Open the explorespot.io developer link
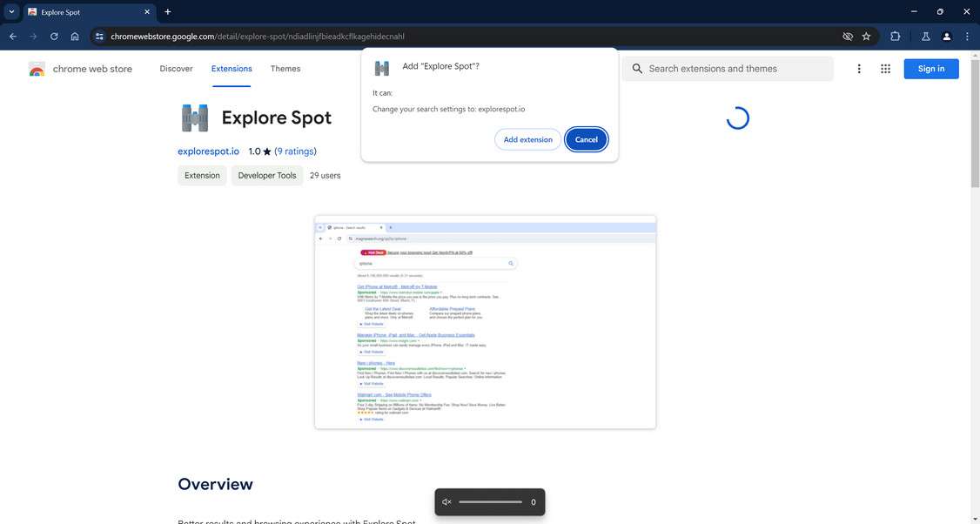 (208, 151)
